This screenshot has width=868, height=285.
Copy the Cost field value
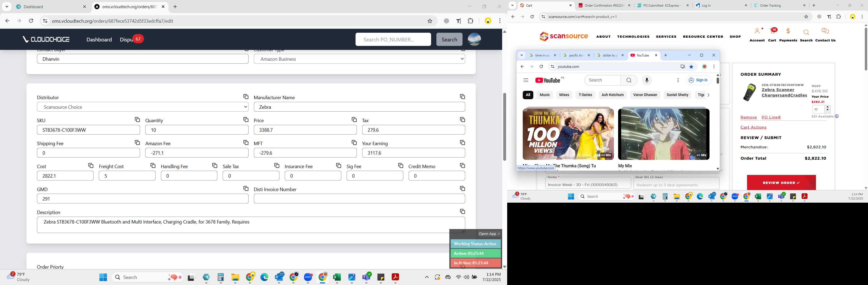click(91, 165)
